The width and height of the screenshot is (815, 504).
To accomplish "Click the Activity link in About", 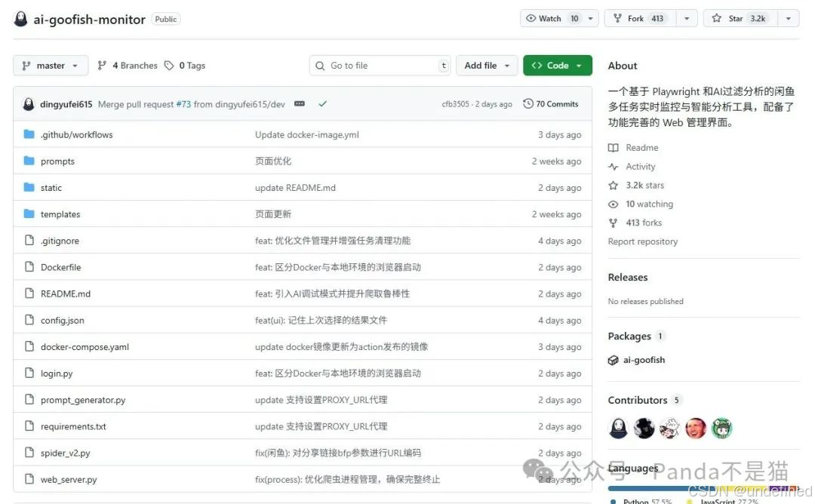I will click(641, 167).
